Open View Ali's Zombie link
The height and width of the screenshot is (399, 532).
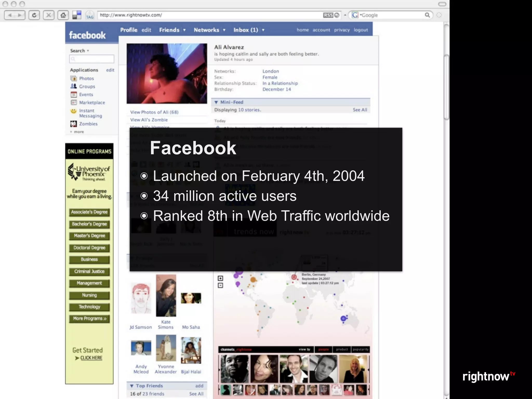149,120
